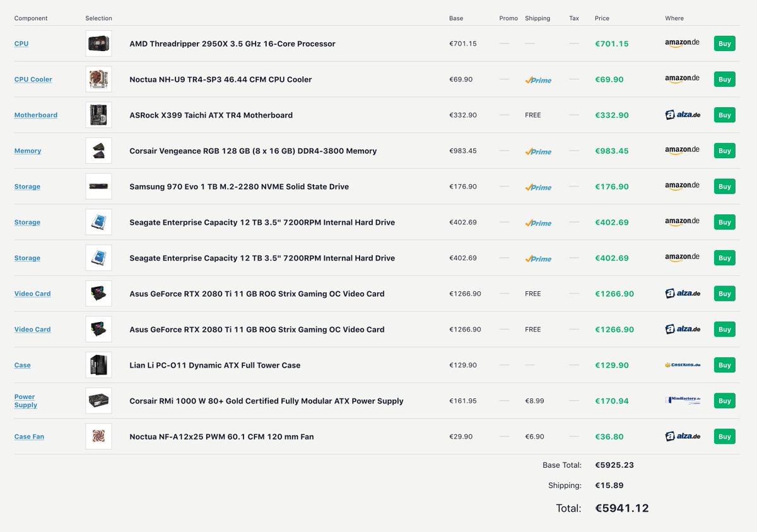757x532 pixels.
Task: Click Buy for the Lian Li case
Action: pos(725,365)
